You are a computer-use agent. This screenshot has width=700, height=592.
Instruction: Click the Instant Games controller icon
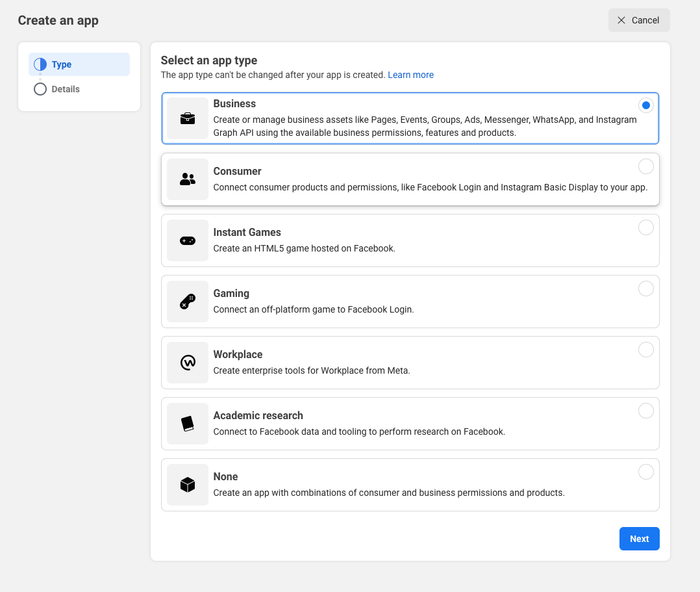click(x=188, y=241)
